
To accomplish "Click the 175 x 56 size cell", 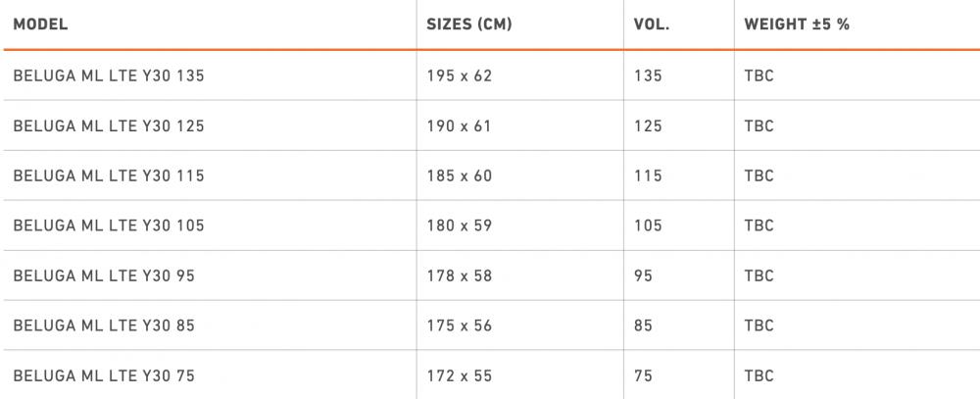I will pyautogui.click(x=460, y=325).
